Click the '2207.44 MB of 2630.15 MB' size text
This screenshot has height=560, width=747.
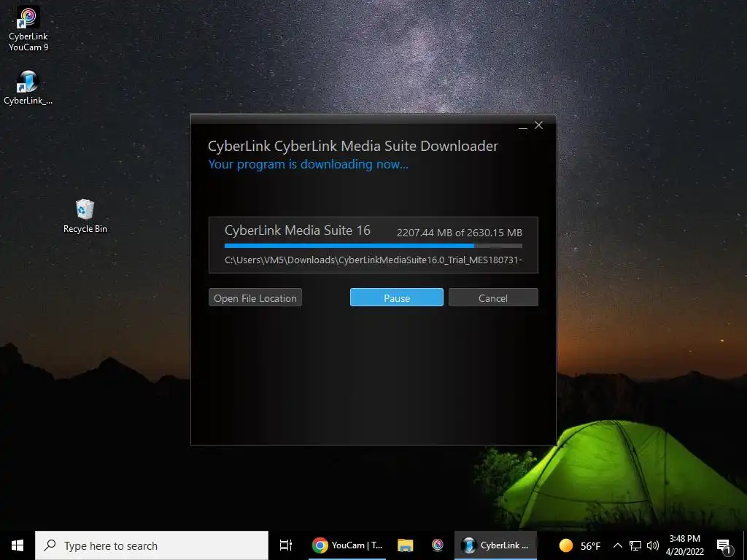pos(460,233)
